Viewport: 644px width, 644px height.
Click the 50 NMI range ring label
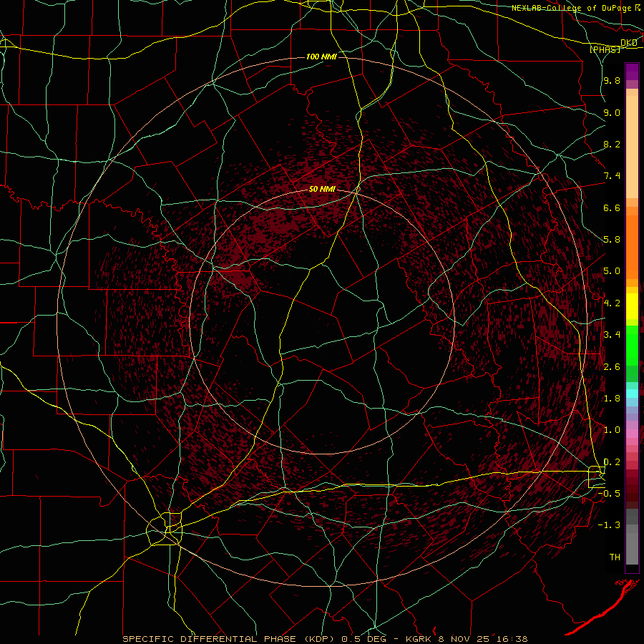(322, 189)
